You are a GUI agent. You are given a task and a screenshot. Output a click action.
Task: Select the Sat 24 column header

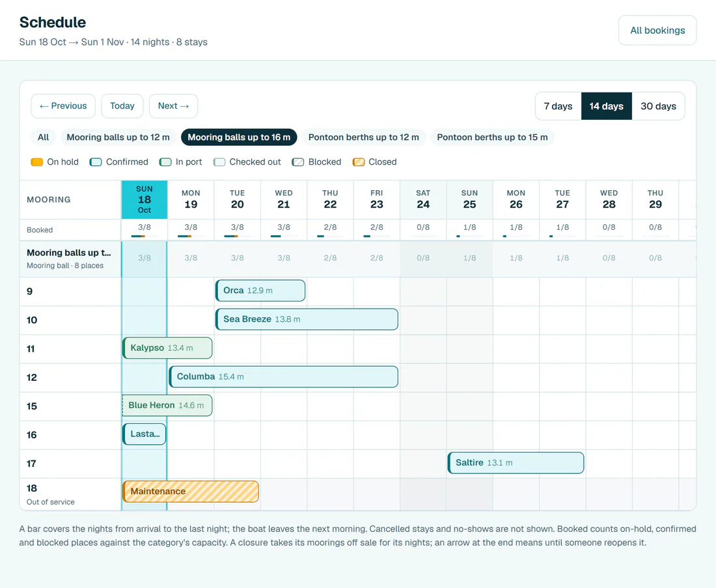pos(423,200)
